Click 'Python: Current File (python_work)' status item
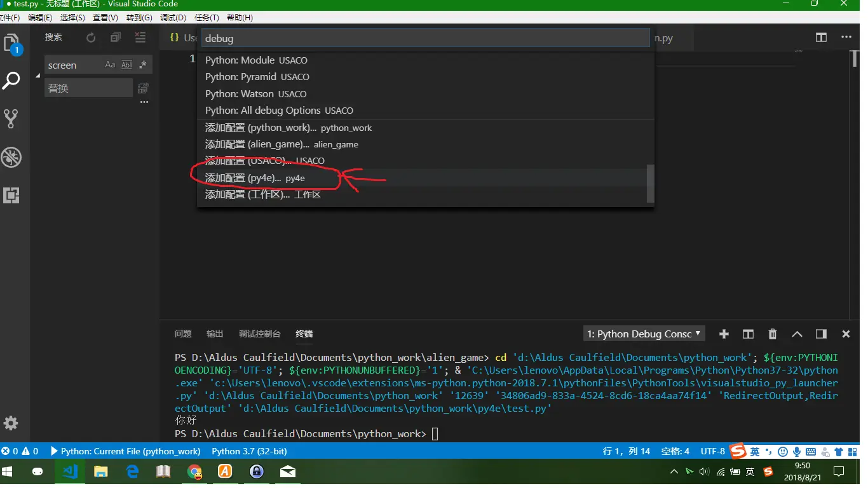This screenshot has height=488, width=868. pos(125,451)
